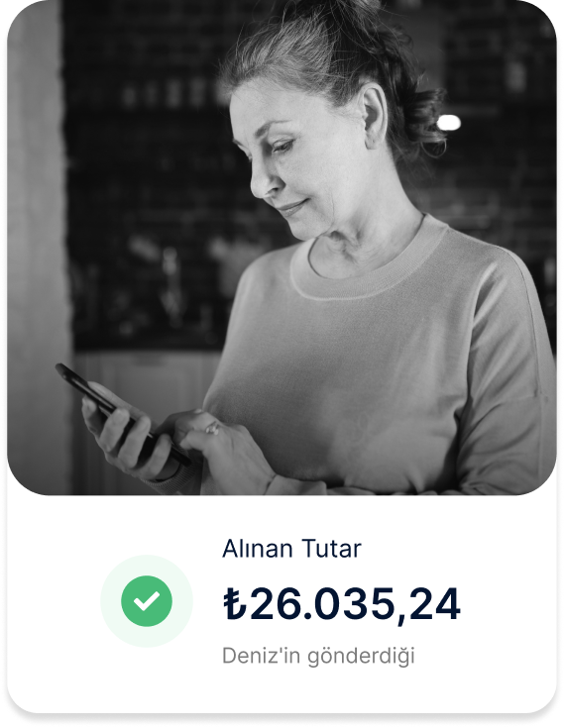Select the name 'Deniz'in' in subtitle

pyautogui.click(x=261, y=656)
